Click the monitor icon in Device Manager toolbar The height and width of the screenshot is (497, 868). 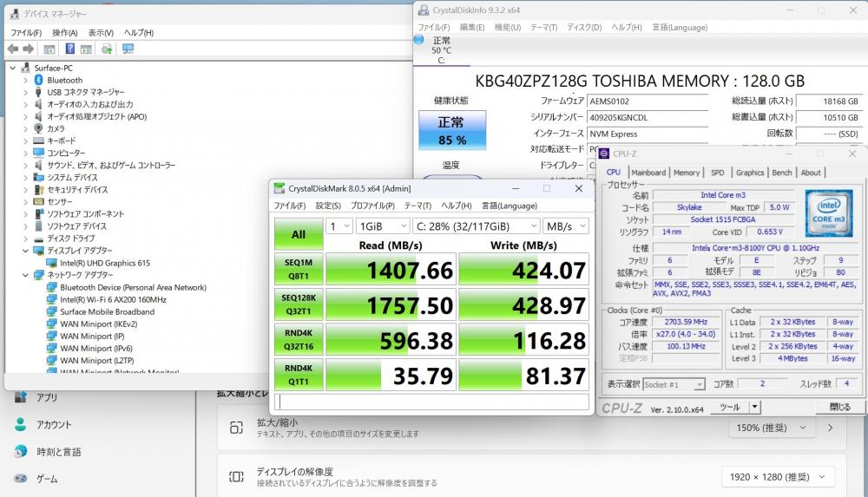(x=128, y=49)
